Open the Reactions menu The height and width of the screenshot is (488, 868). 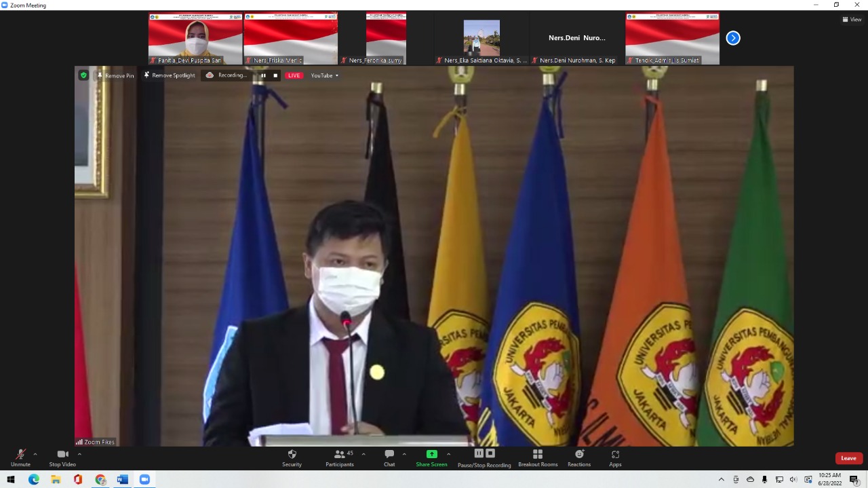click(579, 458)
